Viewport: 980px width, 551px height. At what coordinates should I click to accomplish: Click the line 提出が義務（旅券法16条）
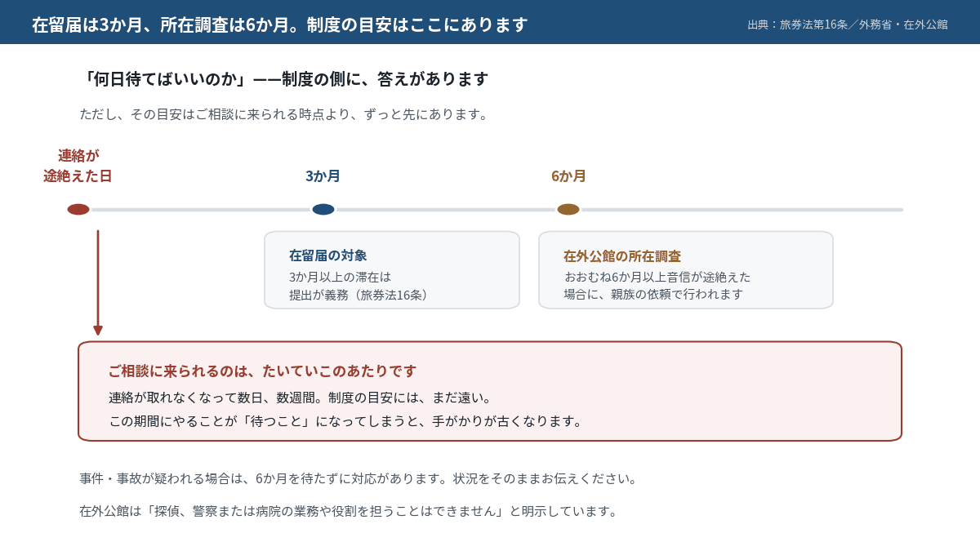[362, 295]
